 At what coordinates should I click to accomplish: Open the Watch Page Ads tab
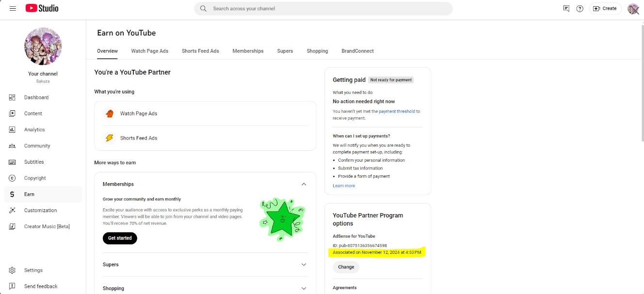pos(150,51)
